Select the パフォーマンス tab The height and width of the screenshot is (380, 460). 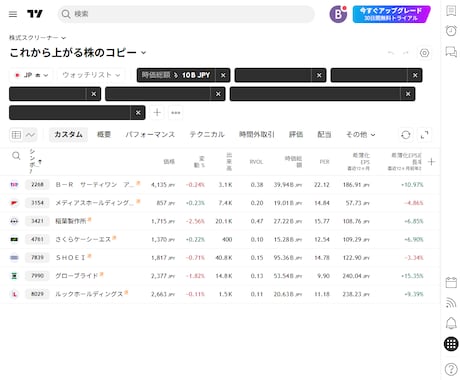[x=150, y=134]
